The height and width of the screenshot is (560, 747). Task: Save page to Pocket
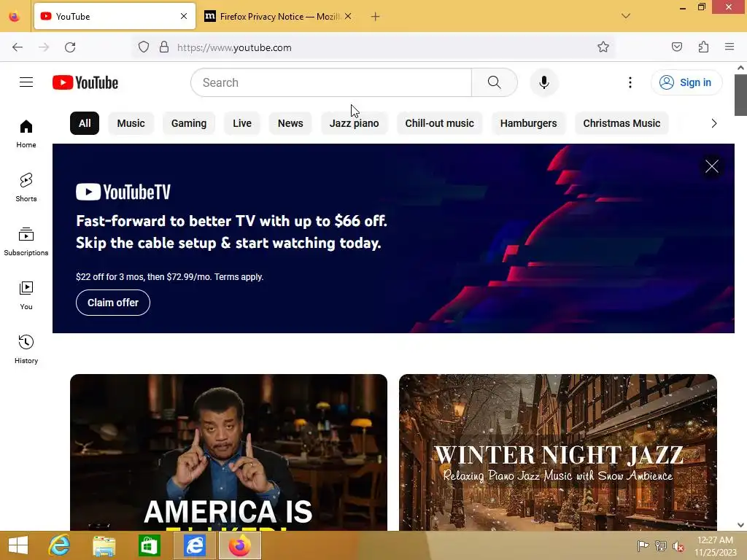click(676, 47)
